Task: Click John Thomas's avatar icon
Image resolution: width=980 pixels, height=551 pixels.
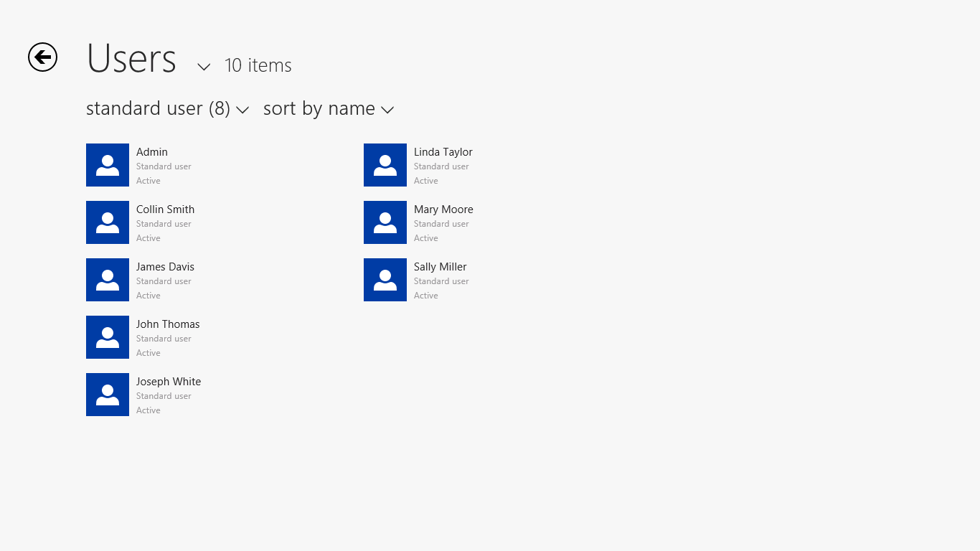Action: coord(108,337)
